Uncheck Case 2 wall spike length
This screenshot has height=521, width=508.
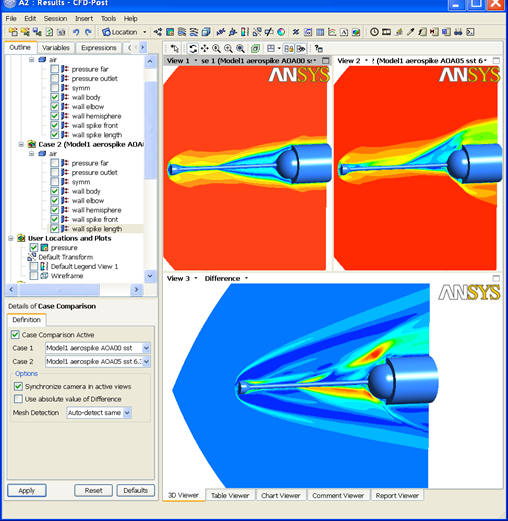(x=55, y=229)
